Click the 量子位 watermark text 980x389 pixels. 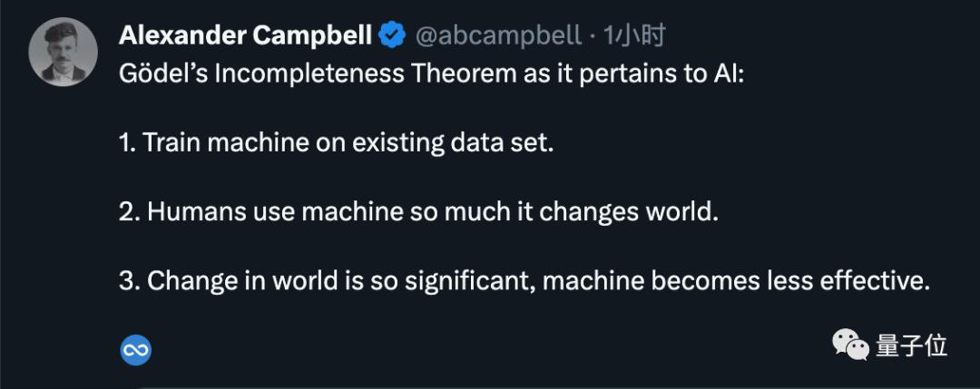(911, 345)
